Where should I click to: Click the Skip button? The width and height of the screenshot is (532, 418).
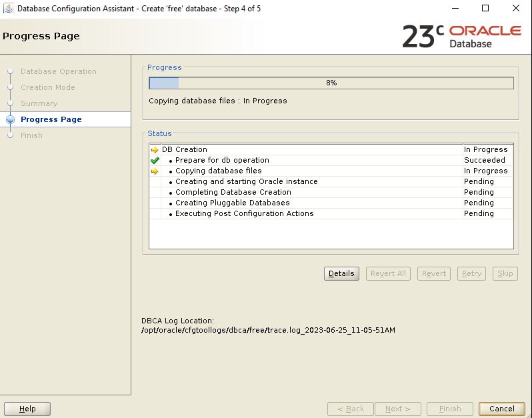pyautogui.click(x=505, y=273)
